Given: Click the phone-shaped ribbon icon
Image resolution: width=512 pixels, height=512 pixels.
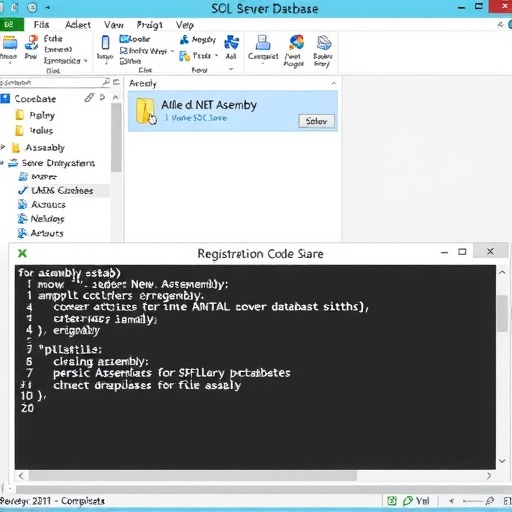Looking at the screenshot, I should pos(105,43).
